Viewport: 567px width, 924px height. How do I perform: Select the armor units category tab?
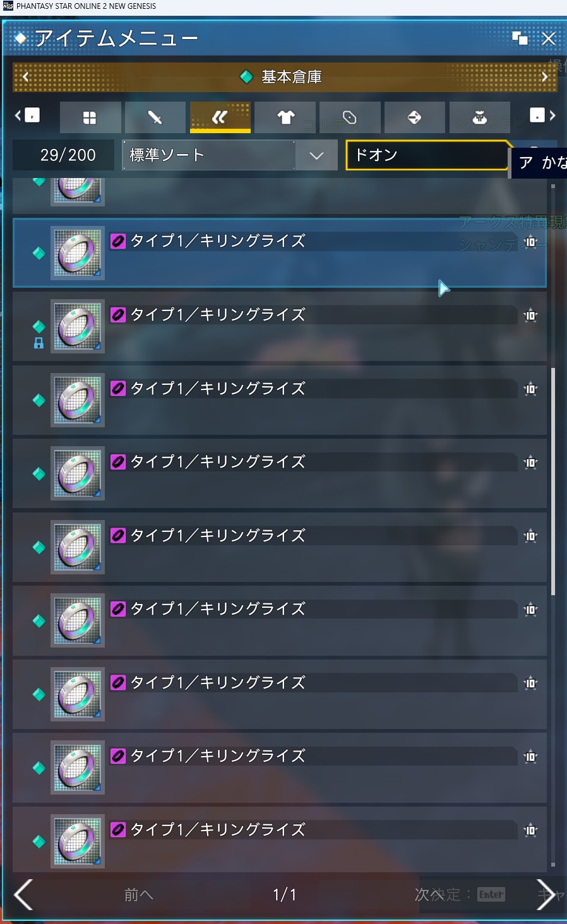coord(220,117)
